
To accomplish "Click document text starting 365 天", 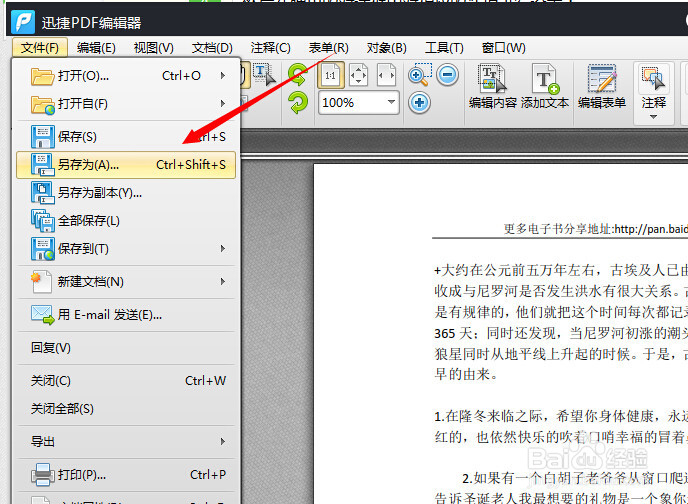I will [x=561, y=333].
